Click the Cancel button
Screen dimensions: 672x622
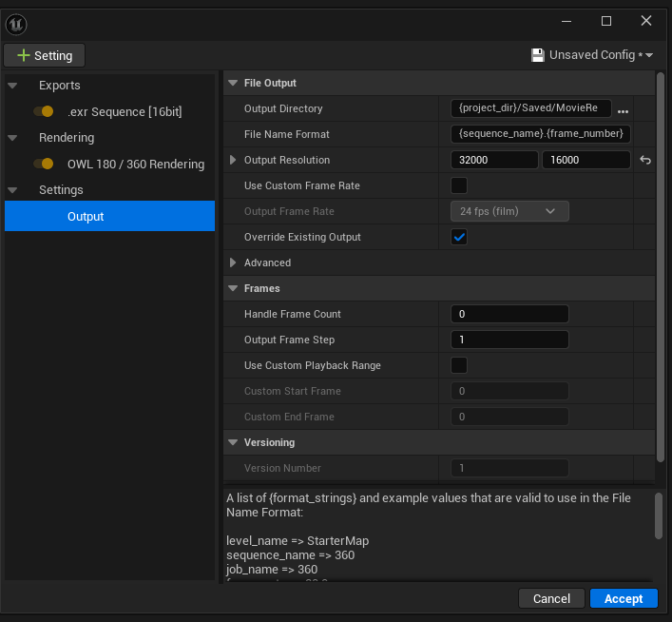tap(551, 598)
